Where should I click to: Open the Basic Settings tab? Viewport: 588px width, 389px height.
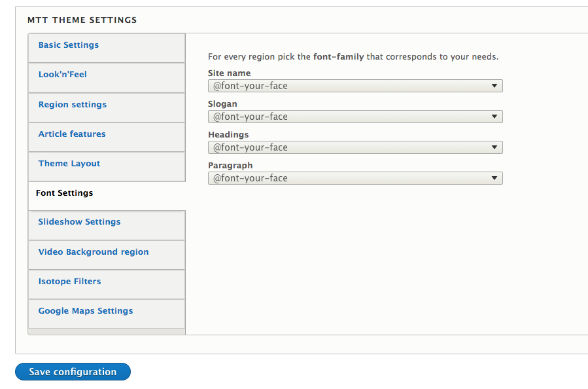[107, 48]
